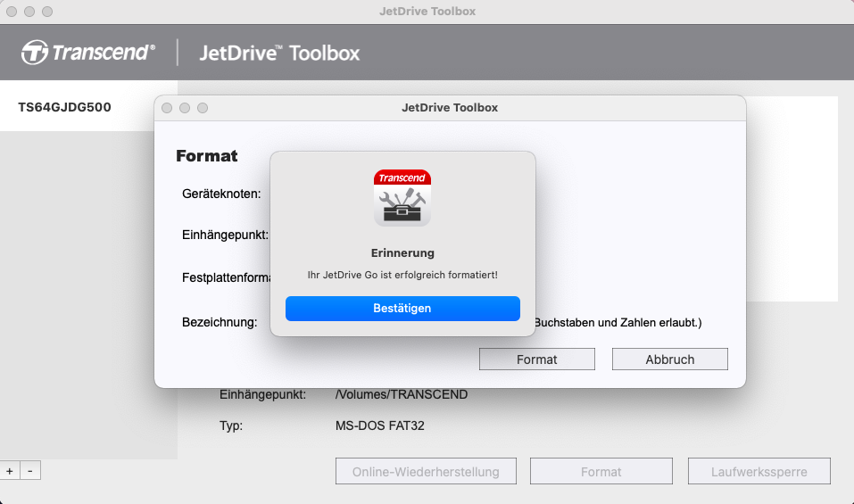
Task: Click the Typ label in main window
Action: coord(231,426)
